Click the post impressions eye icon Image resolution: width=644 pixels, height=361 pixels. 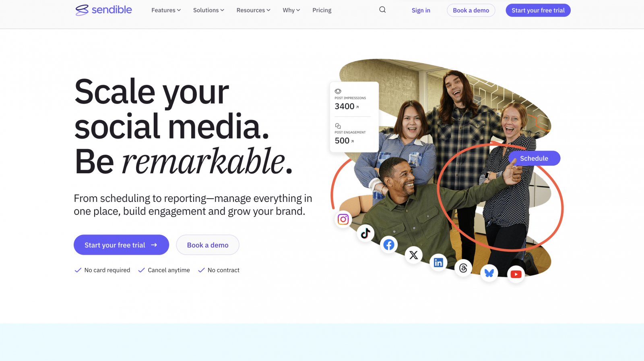(x=338, y=91)
